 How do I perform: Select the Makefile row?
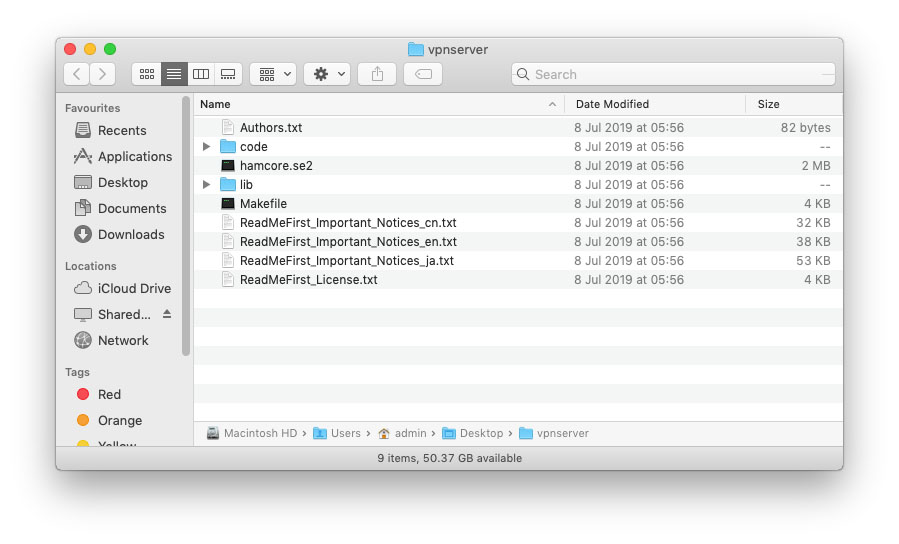[263, 204]
